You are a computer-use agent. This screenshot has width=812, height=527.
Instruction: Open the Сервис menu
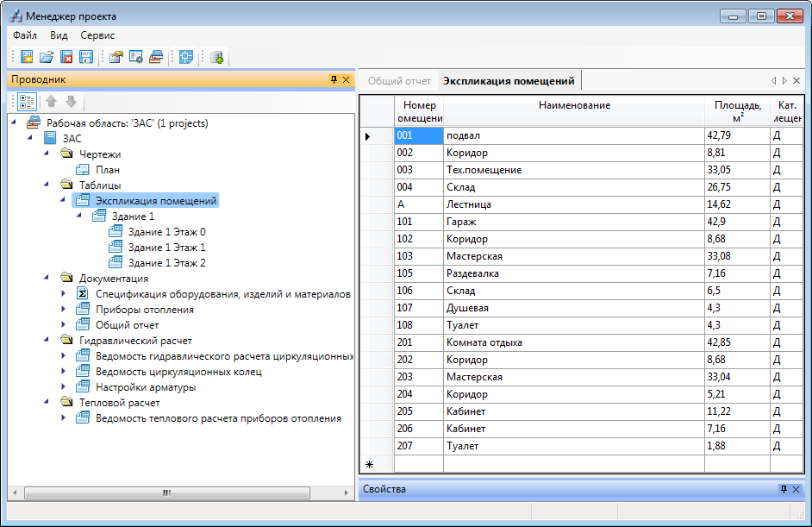pos(97,35)
